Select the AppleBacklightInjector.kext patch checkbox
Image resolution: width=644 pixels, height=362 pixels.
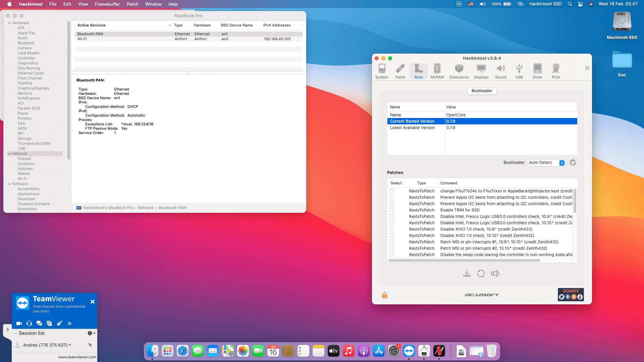pos(392,191)
